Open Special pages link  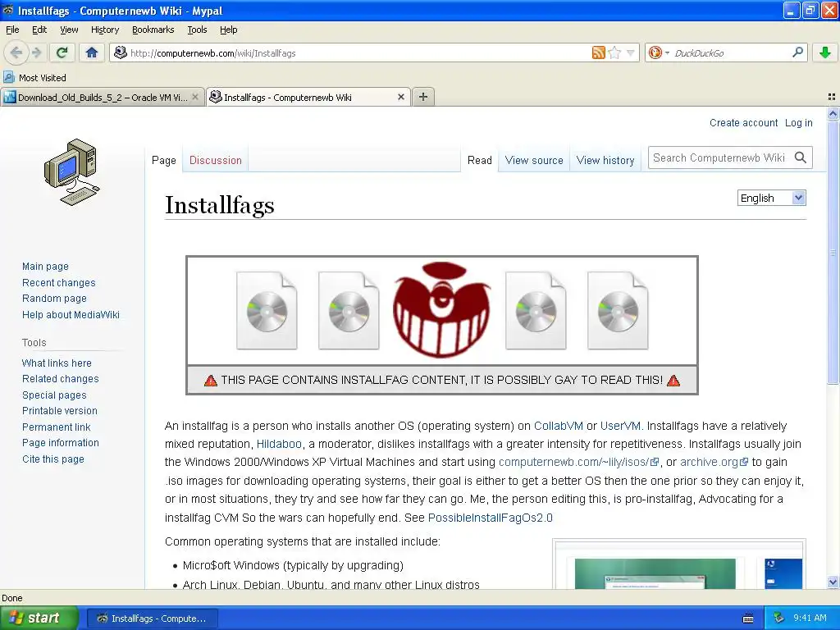coord(54,395)
